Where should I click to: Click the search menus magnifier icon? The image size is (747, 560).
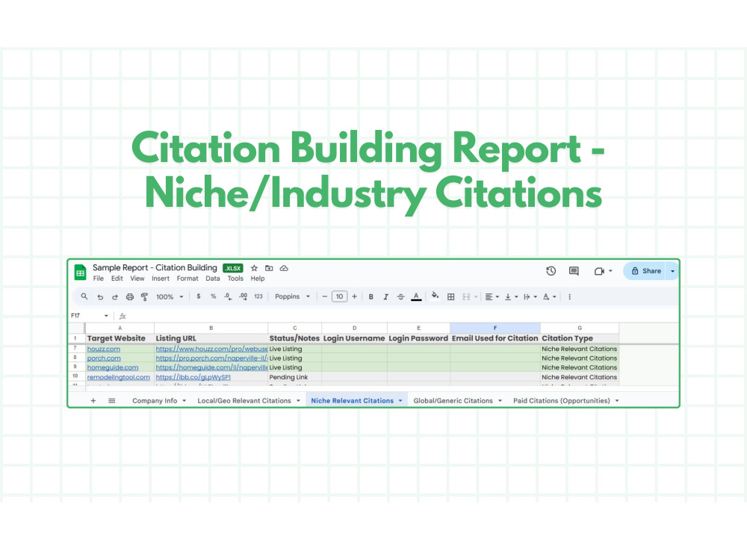click(x=84, y=296)
